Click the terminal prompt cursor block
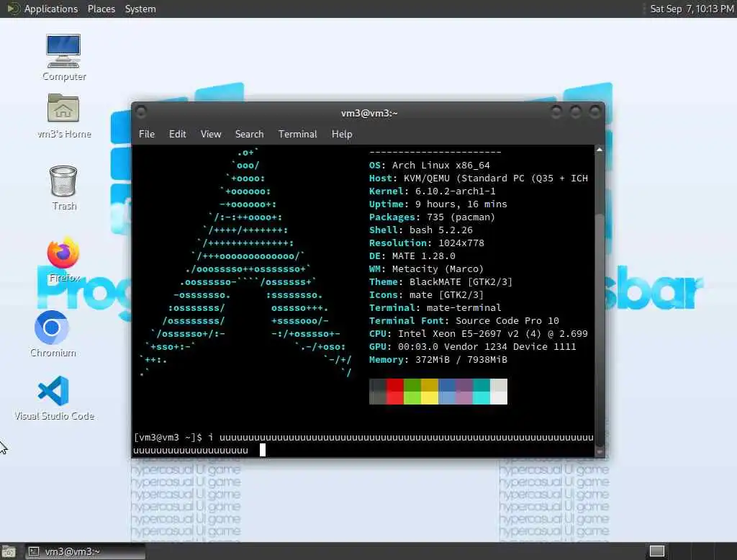 (x=263, y=450)
